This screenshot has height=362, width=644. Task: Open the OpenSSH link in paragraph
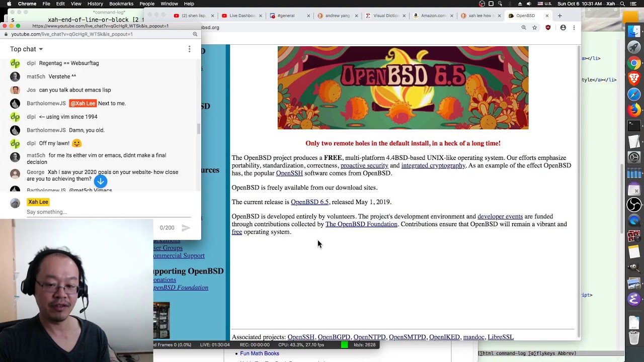tap(289, 173)
